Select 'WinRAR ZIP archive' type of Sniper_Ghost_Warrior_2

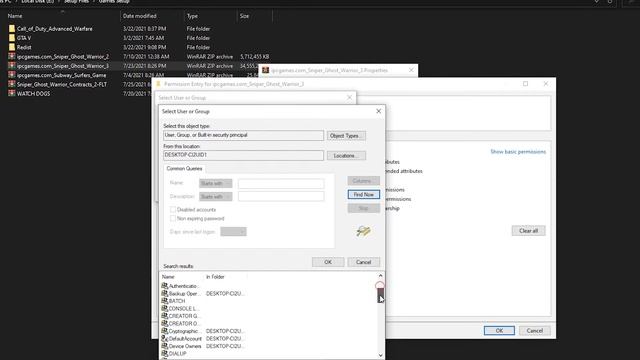(210, 56)
